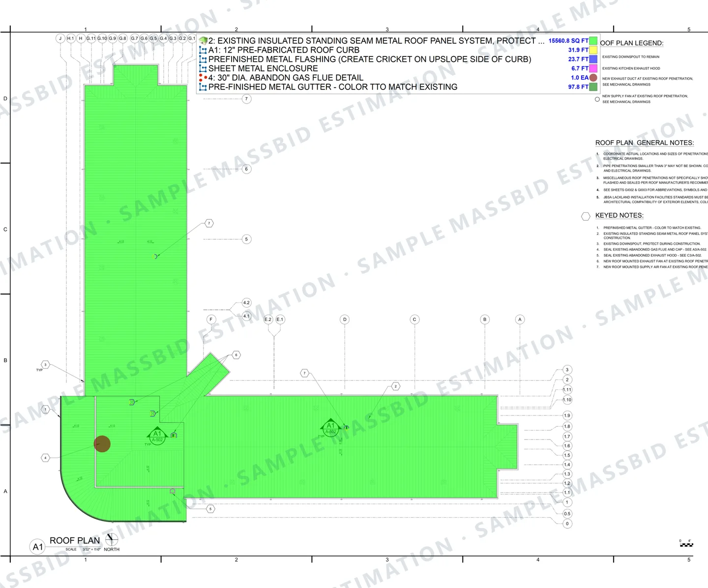Click column grid bubble F near the angled roof

pos(211,320)
